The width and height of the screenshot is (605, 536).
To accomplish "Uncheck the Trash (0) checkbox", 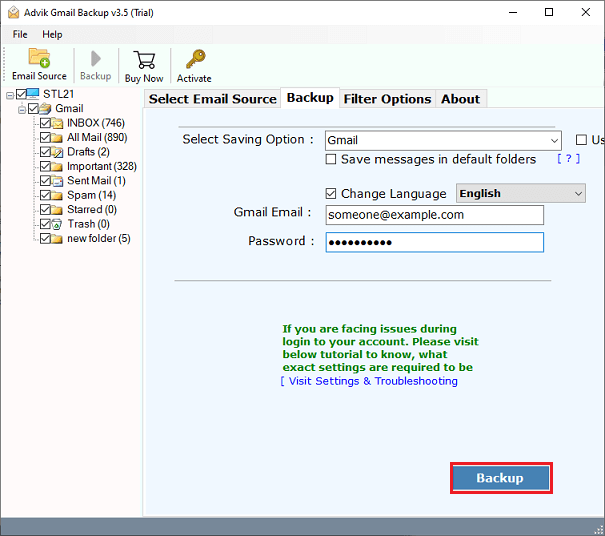I will [46, 224].
